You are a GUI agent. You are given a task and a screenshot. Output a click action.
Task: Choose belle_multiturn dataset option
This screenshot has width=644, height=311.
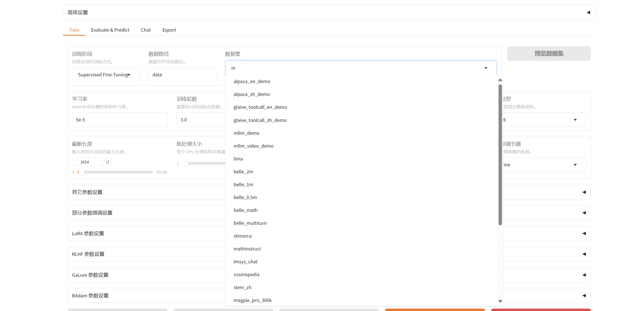250,223
